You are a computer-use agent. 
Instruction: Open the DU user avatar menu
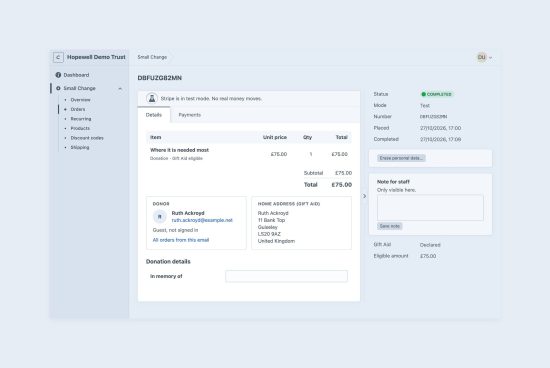tap(484, 58)
